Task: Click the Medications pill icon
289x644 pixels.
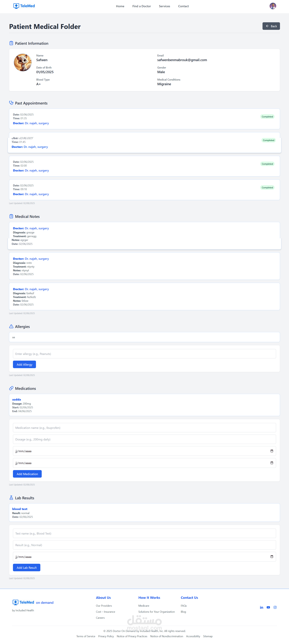Action: [x=11, y=388]
